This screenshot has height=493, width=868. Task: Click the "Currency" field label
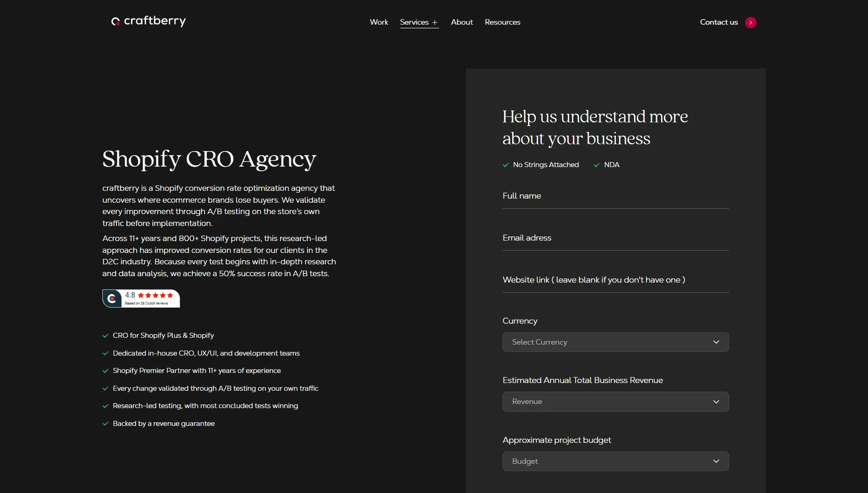click(520, 321)
